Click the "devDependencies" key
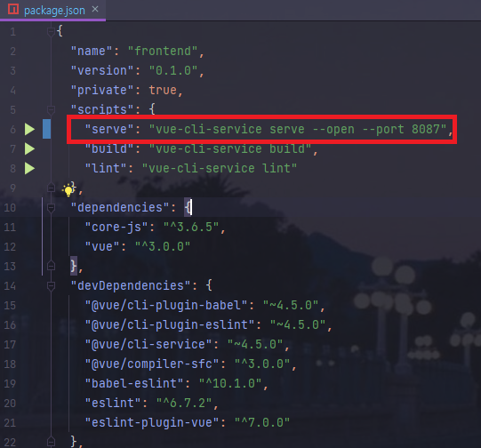Image resolution: width=481 pixels, height=448 pixels. (x=131, y=286)
